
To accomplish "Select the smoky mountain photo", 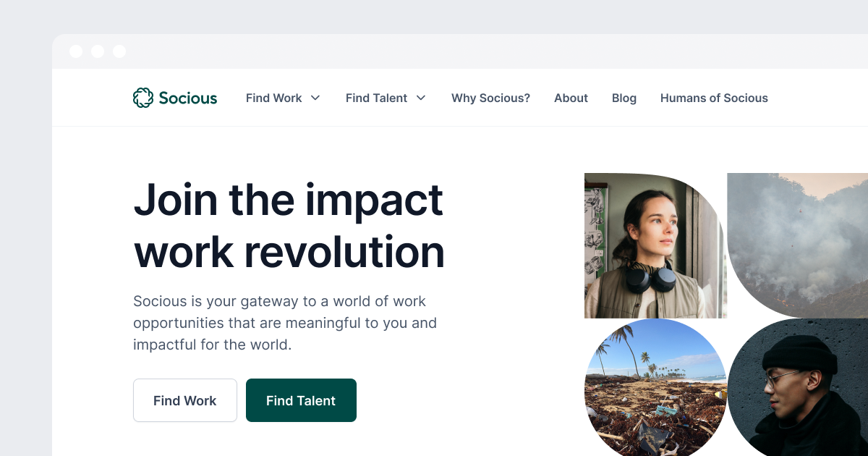I will pos(798,245).
